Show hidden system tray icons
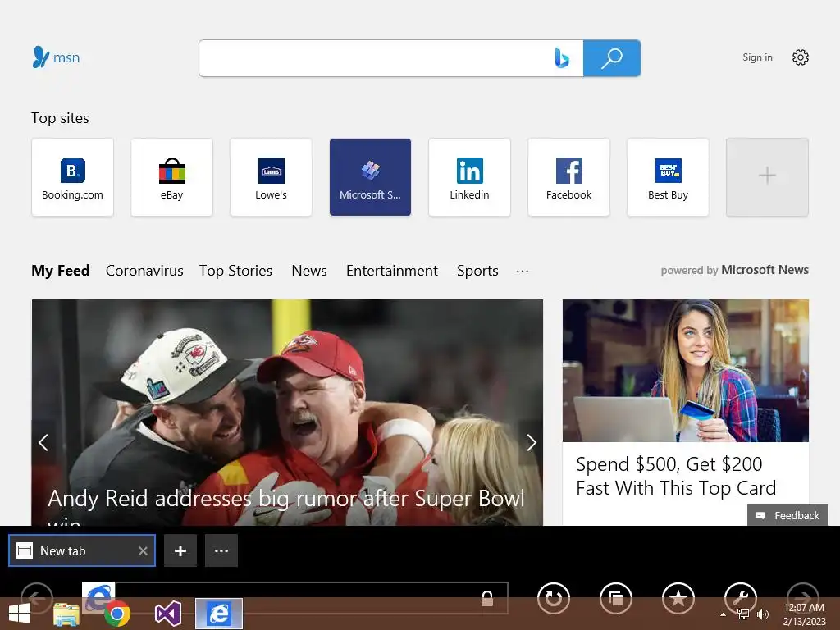The image size is (840, 630). (x=723, y=614)
